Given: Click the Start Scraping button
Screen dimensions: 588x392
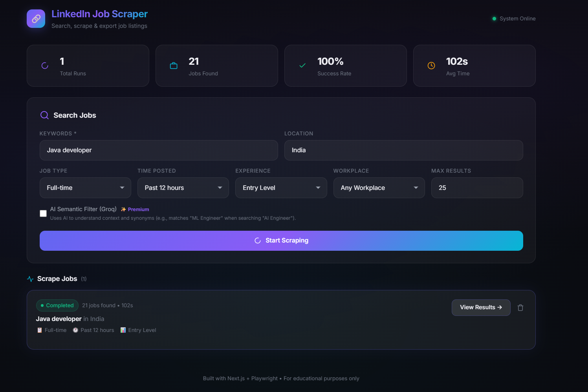Looking at the screenshot, I should click(281, 241).
